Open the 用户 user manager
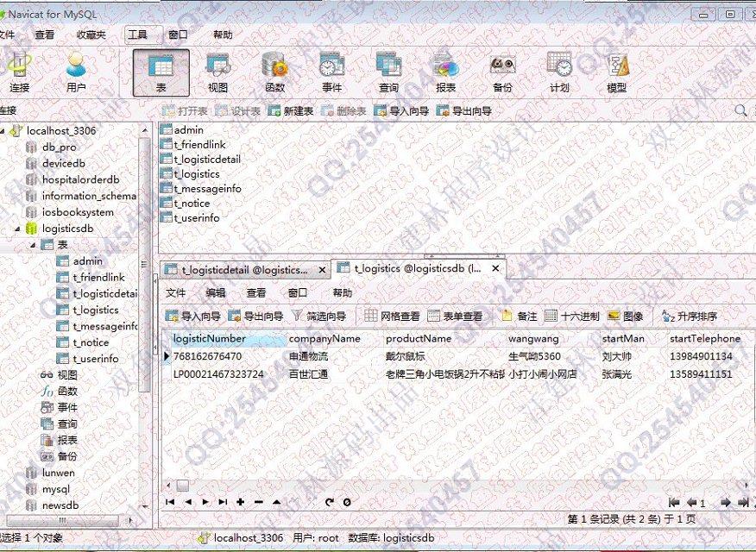The width and height of the screenshot is (756, 552). (76, 72)
